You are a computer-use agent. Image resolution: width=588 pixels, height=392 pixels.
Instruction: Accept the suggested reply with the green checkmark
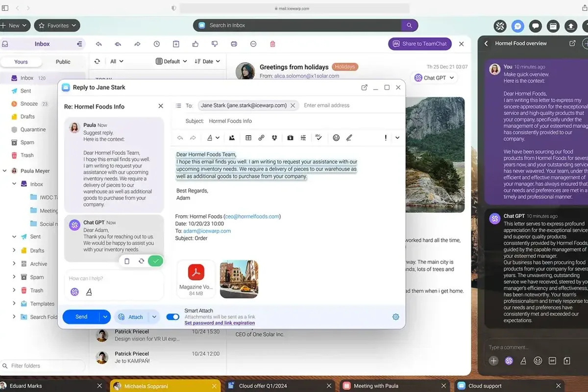pyautogui.click(x=156, y=261)
